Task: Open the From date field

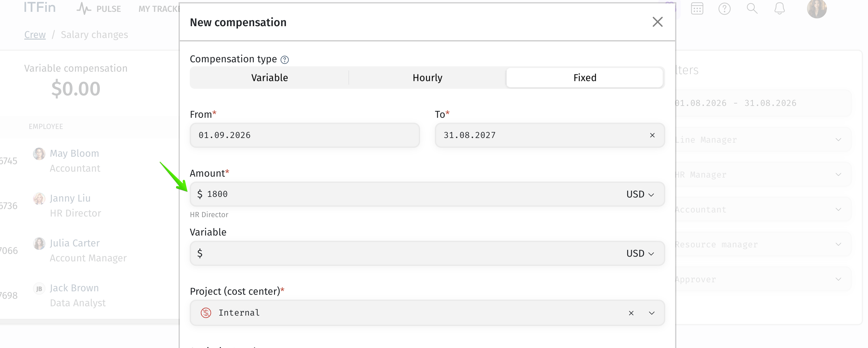Action: click(x=305, y=135)
